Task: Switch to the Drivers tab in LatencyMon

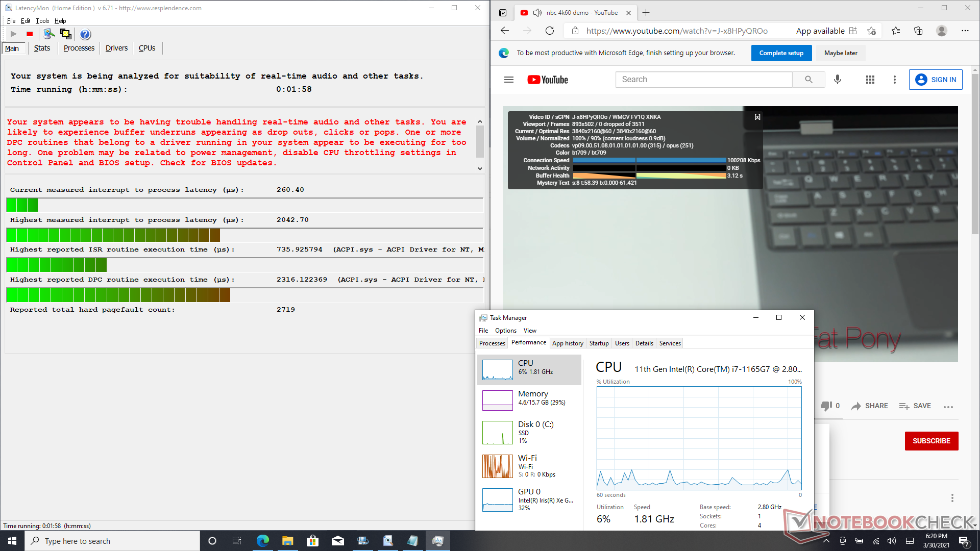Action: pyautogui.click(x=116, y=48)
